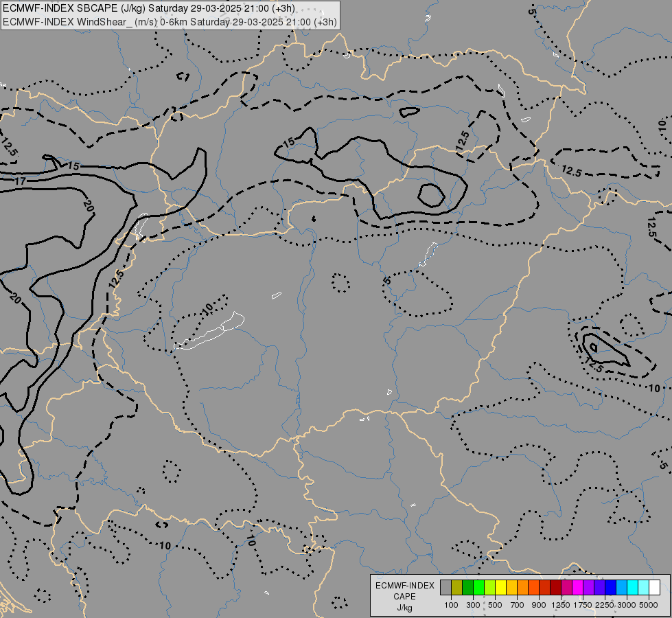The width and height of the screenshot is (672, 618).
Task: Click the contour label 17 on the map
Action: tap(20, 181)
